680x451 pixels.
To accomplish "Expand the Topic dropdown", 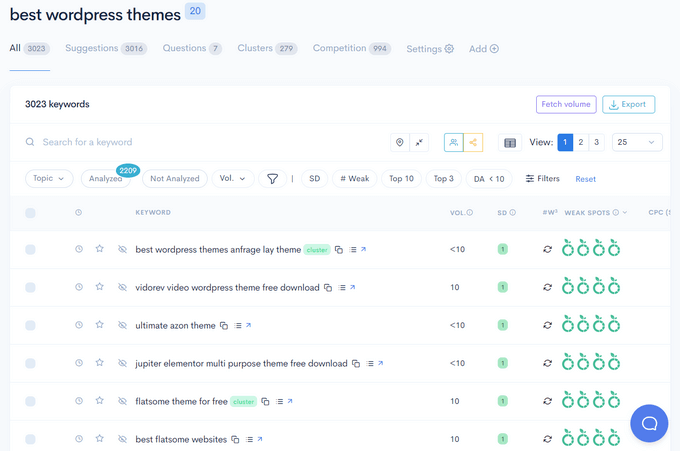I will coord(49,179).
